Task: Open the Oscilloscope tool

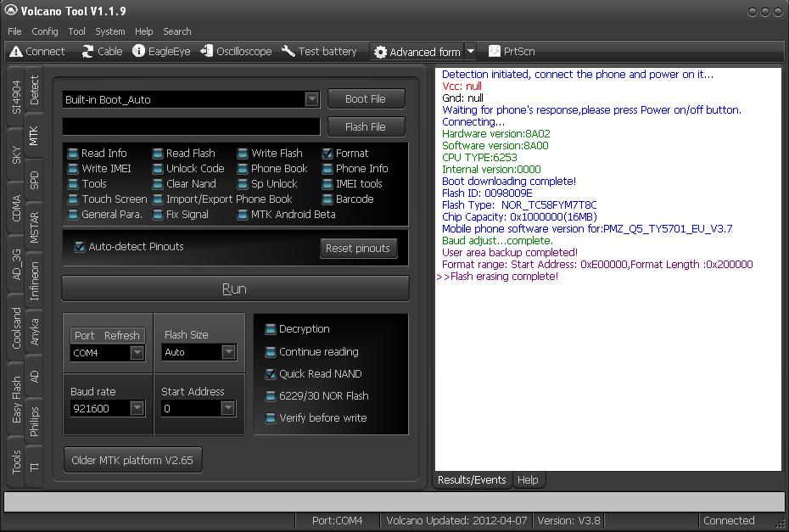Action: [x=206, y=52]
